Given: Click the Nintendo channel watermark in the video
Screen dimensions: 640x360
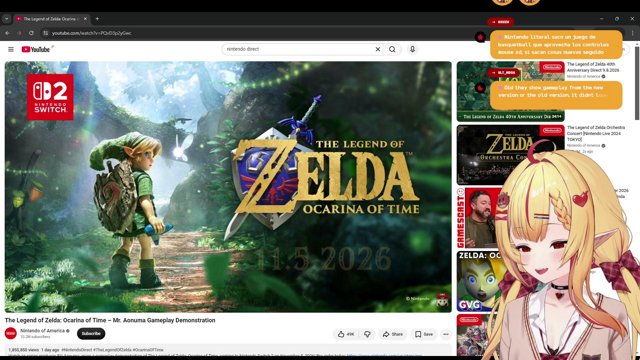Looking at the screenshot, I should (442, 301).
